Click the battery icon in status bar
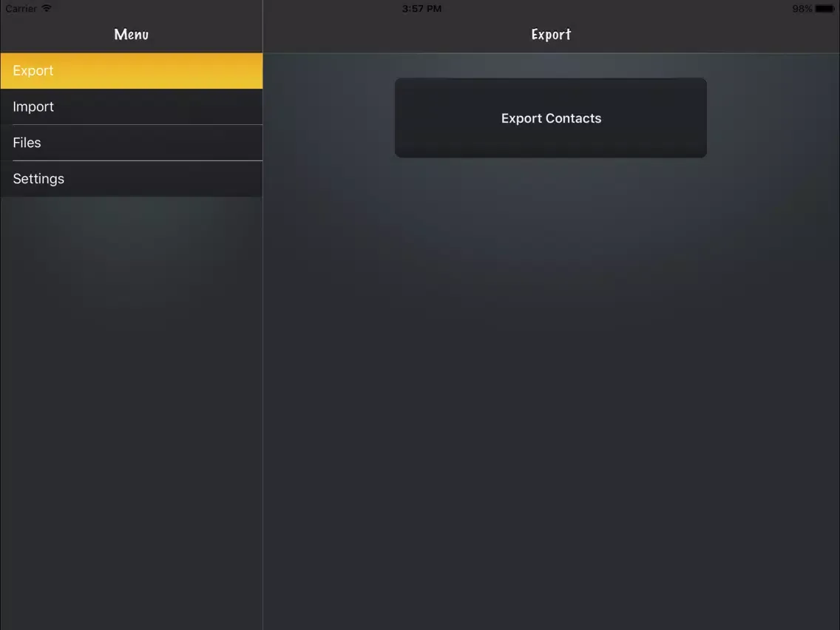Image resolution: width=840 pixels, height=630 pixels. (x=825, y=9)
